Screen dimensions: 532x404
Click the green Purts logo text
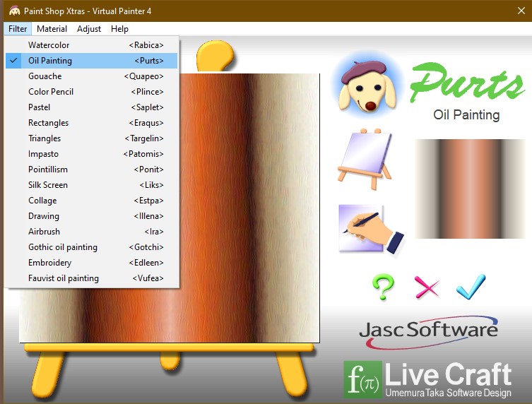point(468,83)
